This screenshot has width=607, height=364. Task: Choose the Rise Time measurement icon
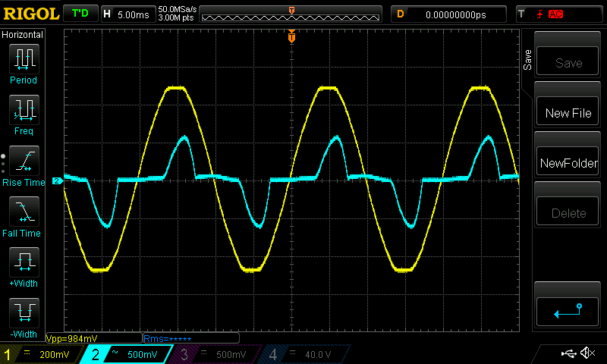[24, 161]
